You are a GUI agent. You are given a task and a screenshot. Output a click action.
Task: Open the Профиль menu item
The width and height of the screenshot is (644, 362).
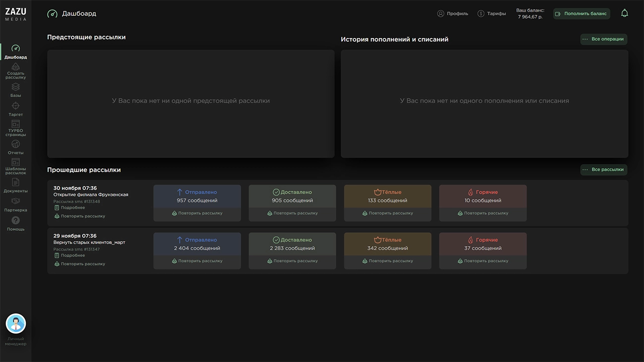point(452,14)
